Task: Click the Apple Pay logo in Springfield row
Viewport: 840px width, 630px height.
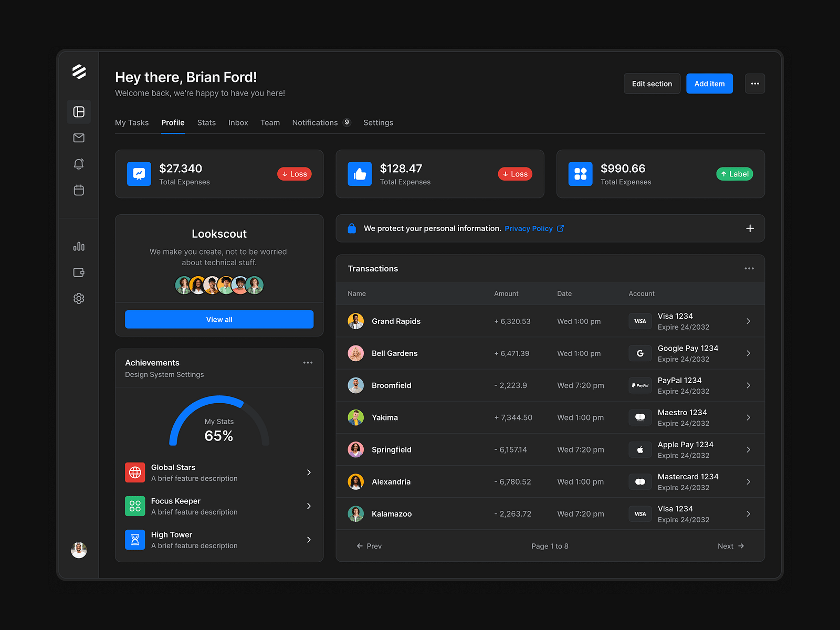Action: coord(640,450)
